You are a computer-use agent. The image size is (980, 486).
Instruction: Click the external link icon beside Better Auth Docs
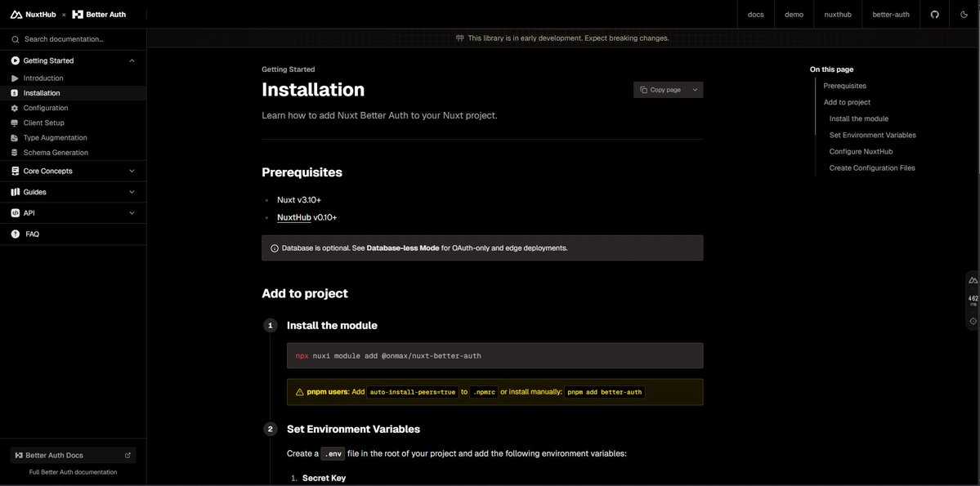click(128, 456)
